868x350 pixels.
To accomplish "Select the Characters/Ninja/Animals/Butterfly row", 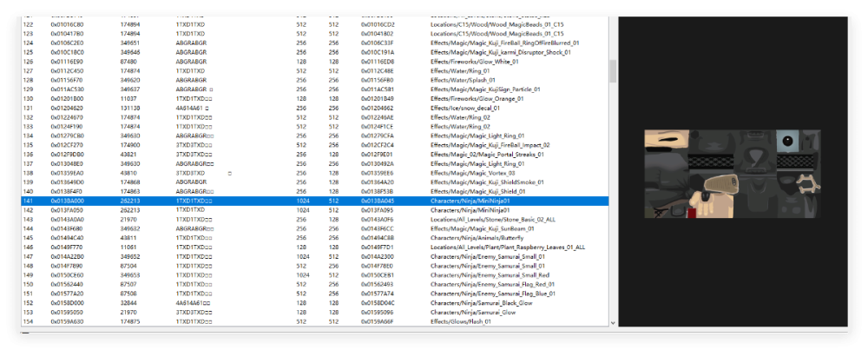I will point(314,238).
